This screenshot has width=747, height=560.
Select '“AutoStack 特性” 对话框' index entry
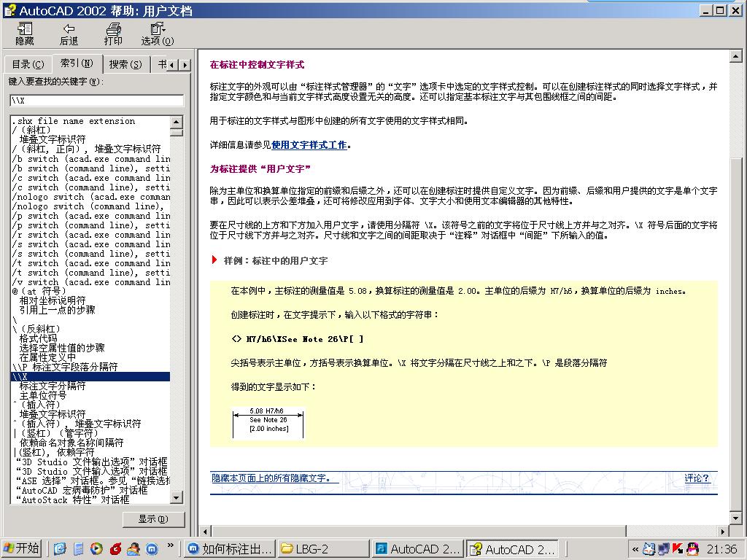(72, 500)
